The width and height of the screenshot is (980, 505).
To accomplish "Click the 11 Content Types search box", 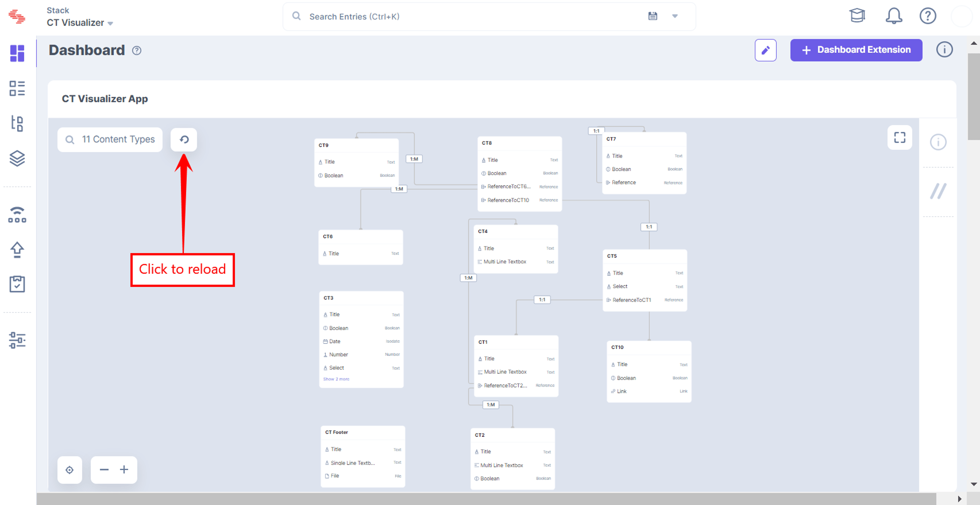I will 110,140.
